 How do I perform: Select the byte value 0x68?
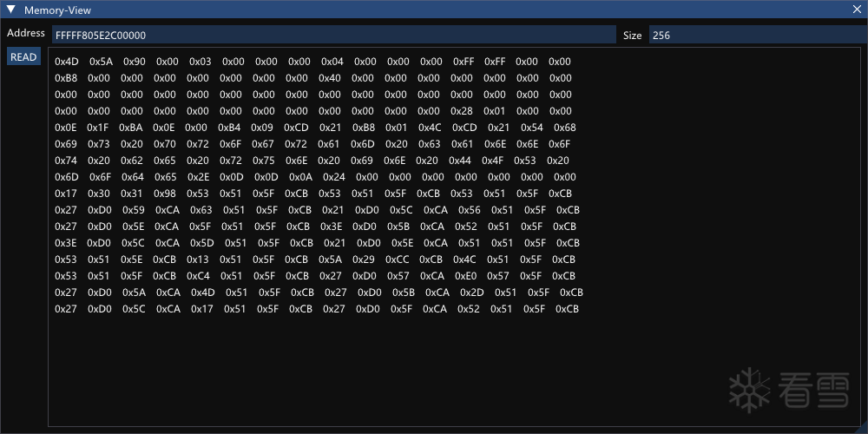[565, 128]
